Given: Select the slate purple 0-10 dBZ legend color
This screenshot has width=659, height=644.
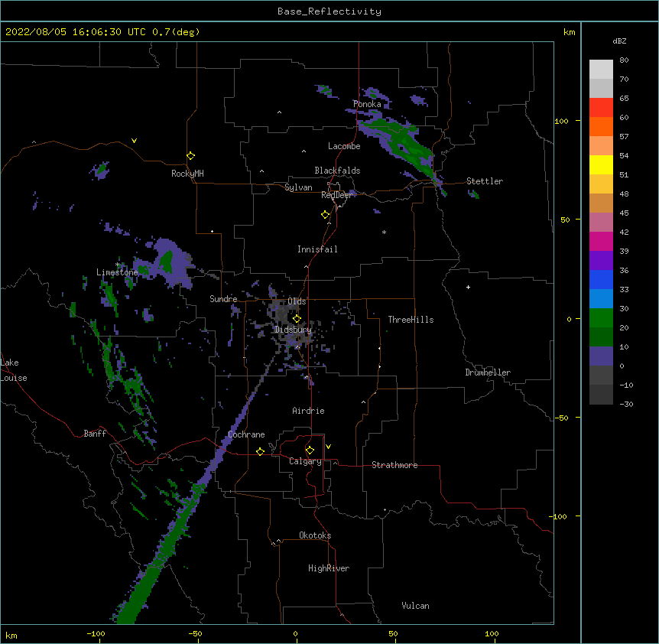Looking at the screenshot, I should [601, 356].
